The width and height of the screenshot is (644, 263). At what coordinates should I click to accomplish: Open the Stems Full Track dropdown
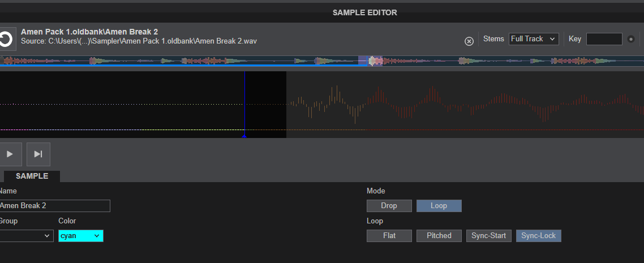534,39
